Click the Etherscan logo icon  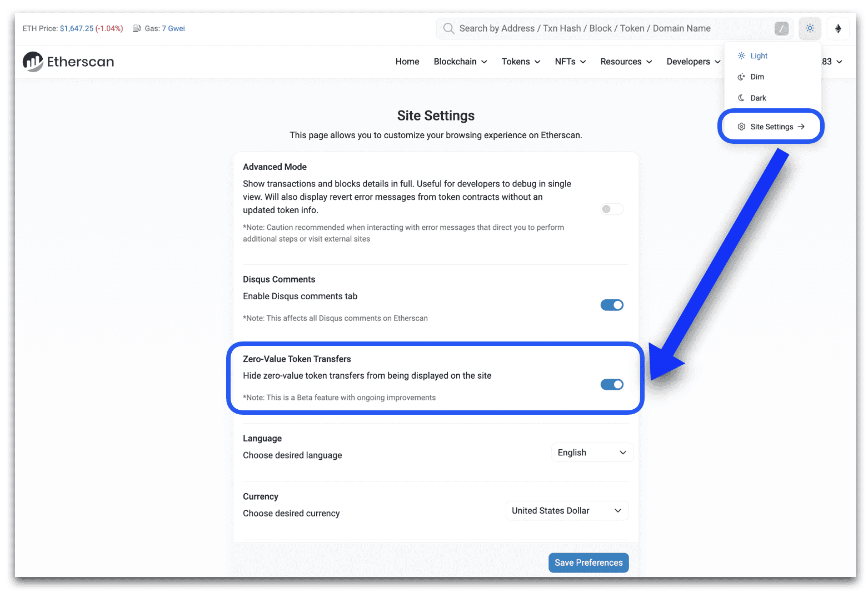(33, 62)
